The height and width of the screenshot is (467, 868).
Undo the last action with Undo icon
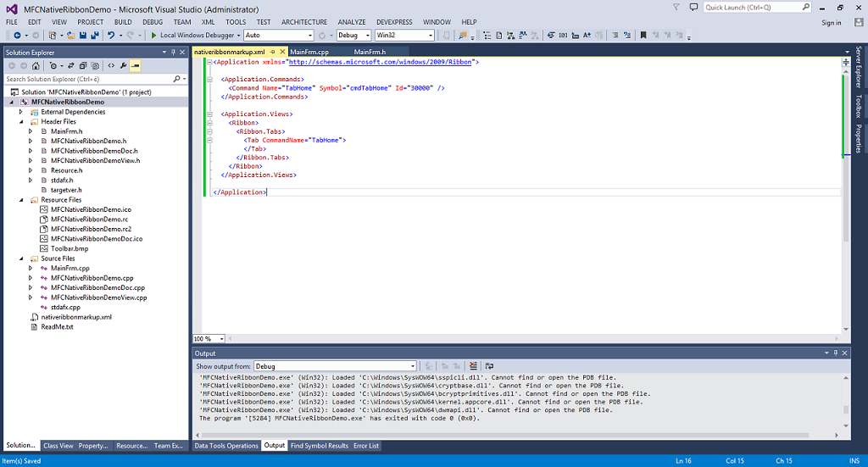coord(111,36)
